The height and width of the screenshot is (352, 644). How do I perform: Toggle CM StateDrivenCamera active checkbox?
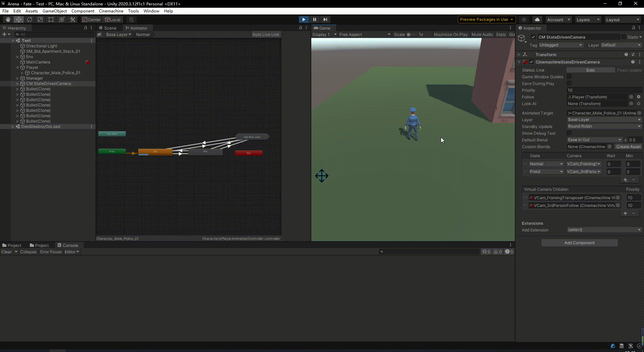pos(533,37)
